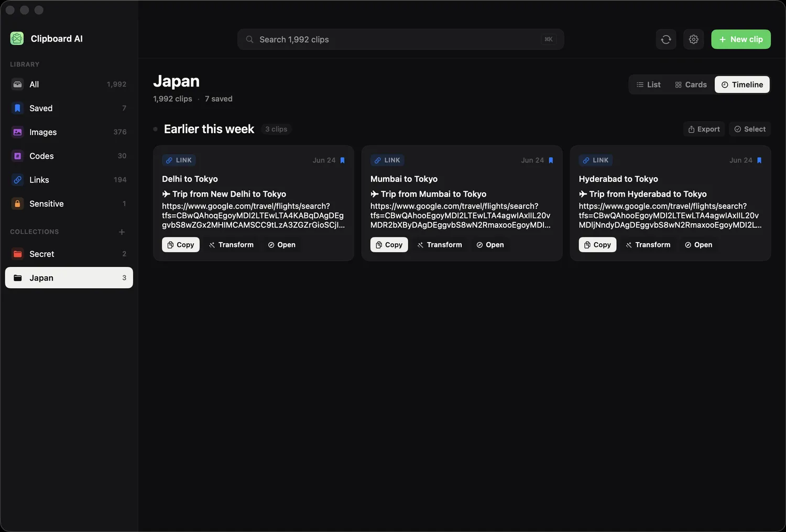Viewport: 786px width, 532px height.
Task: Click the LINK badge on Delhi to Tokyo card
Action: coord(179,160)
